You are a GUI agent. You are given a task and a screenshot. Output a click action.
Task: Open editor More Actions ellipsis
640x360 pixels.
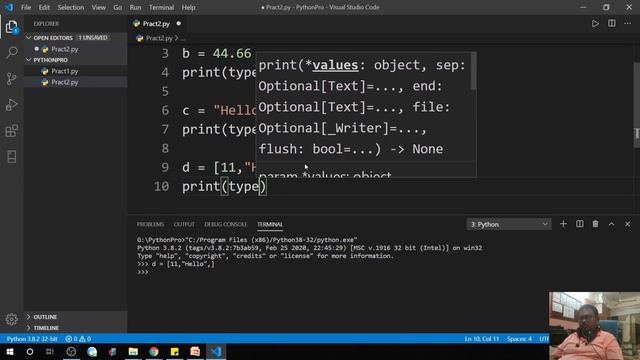[627, 23]
